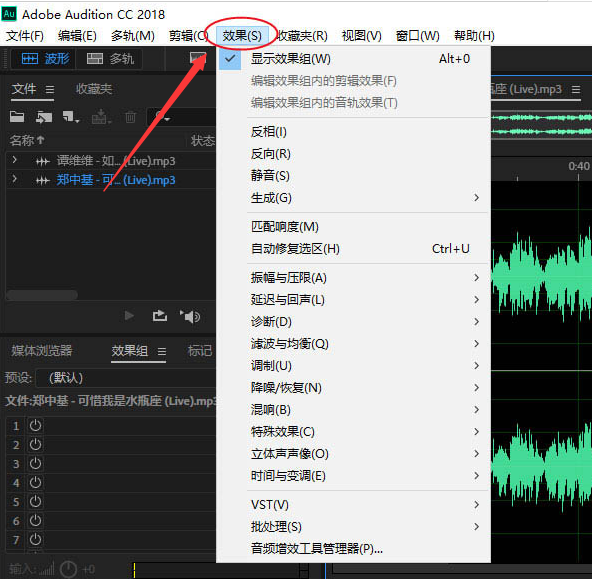Screen dimensions: 592x579
Task: Click the input level knob icon
Action: [x=69, y=569]
